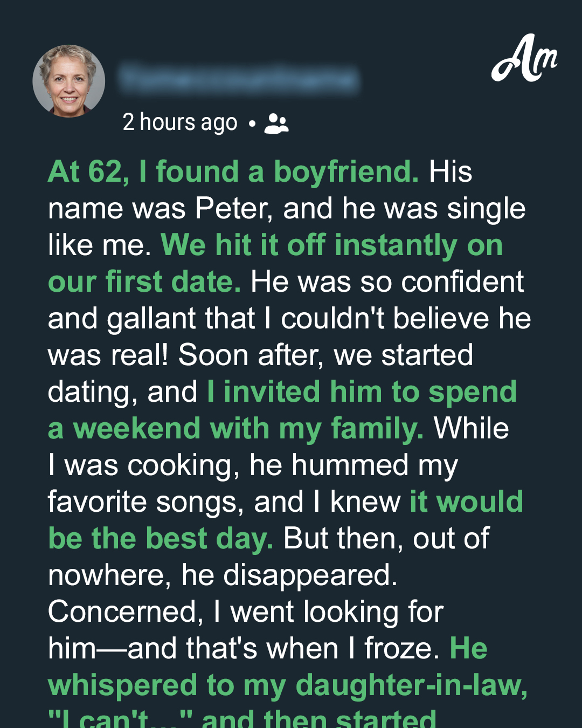
Task: Click the green line "whispered to my daughter-in-law,"
Action: point(288,685)
